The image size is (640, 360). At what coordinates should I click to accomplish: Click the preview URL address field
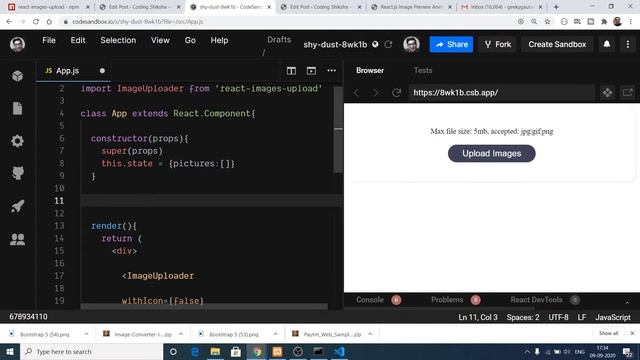click(x=501, y=93)
